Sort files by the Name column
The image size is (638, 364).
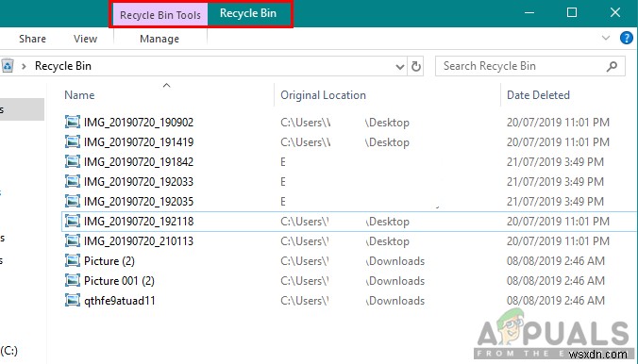79,95
